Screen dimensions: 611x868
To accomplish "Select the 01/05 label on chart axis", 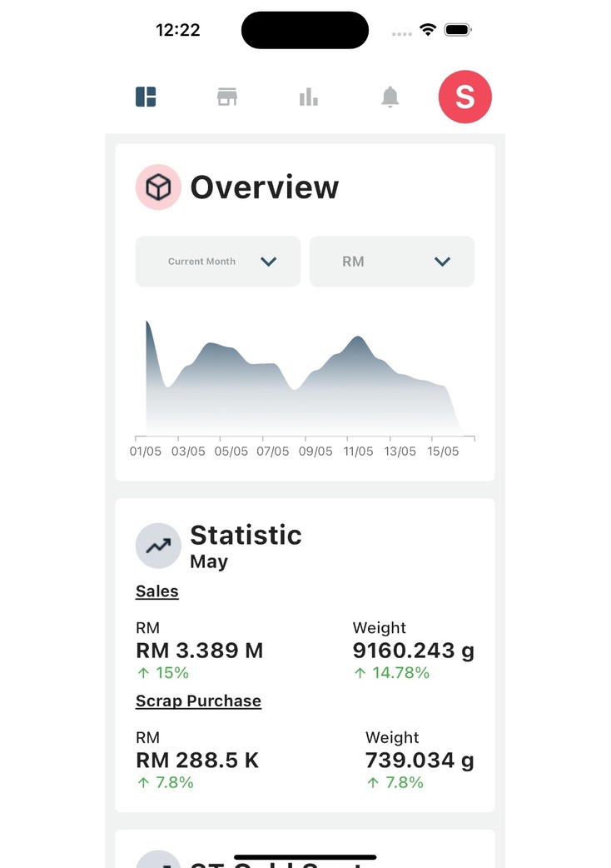I will coord(146,451).
